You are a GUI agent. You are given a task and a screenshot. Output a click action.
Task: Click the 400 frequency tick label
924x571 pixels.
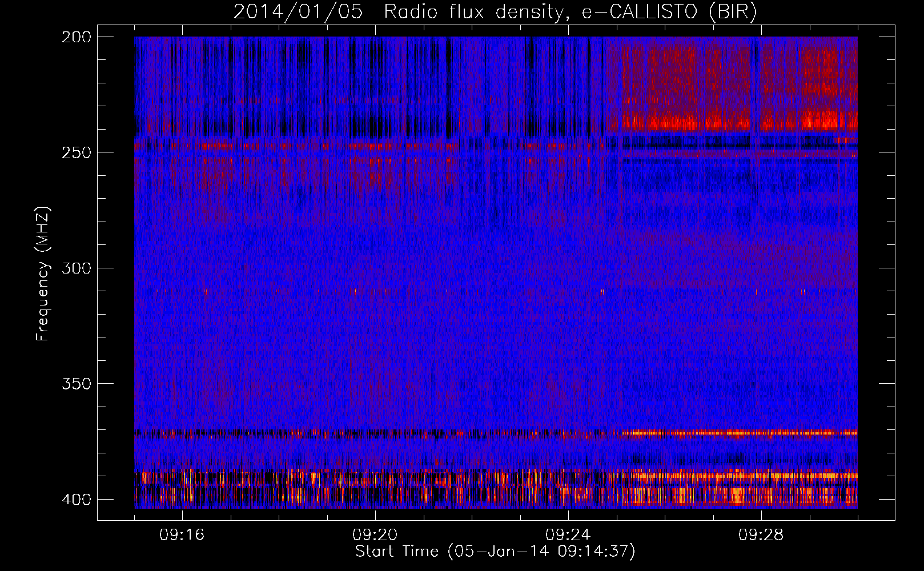76,500
